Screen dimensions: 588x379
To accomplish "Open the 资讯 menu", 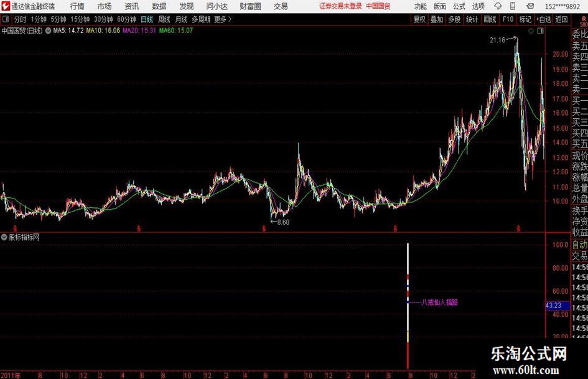I will [x=132, y=6].
